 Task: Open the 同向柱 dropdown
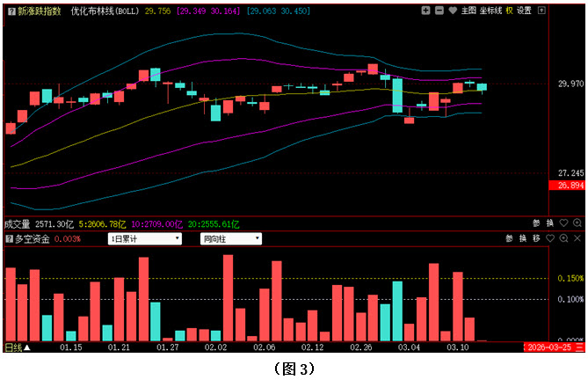tap(231, 238)
